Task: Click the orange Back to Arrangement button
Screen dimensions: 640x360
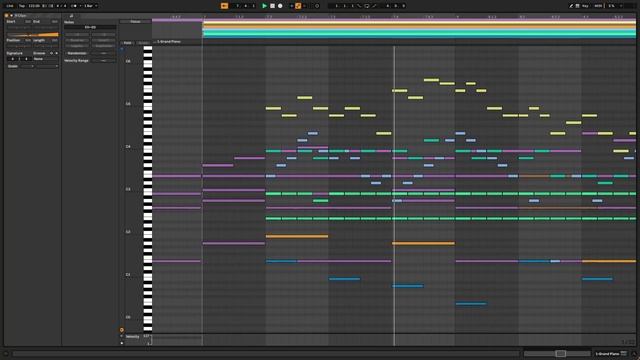Action: (224, 6)
